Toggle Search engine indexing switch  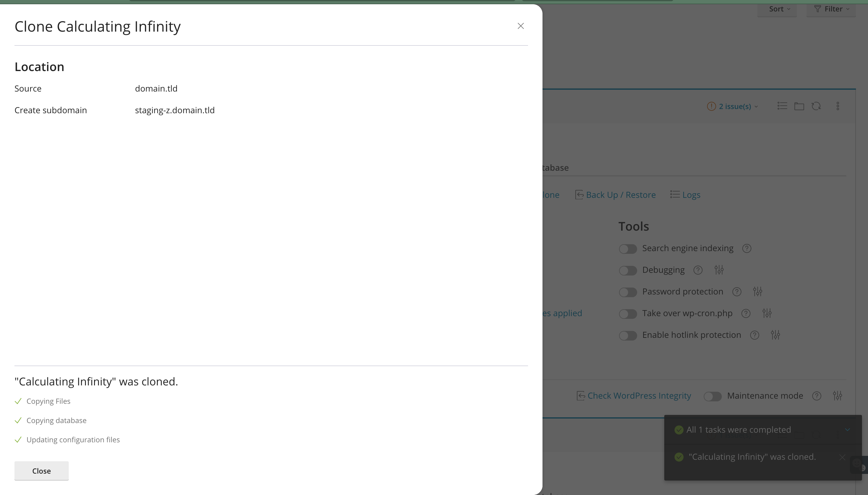coord(628,249)
